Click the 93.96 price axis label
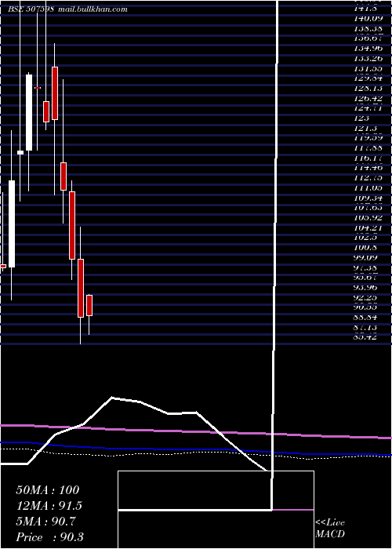Screen dimensions: 392x549 click(x=365, y=288)
